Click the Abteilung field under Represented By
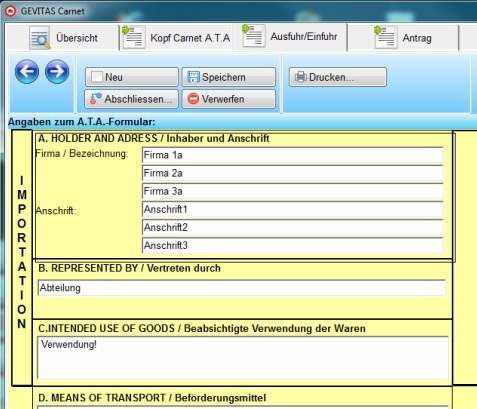The width and height of the screenshot is (477, 409). [x=242, y=288]
